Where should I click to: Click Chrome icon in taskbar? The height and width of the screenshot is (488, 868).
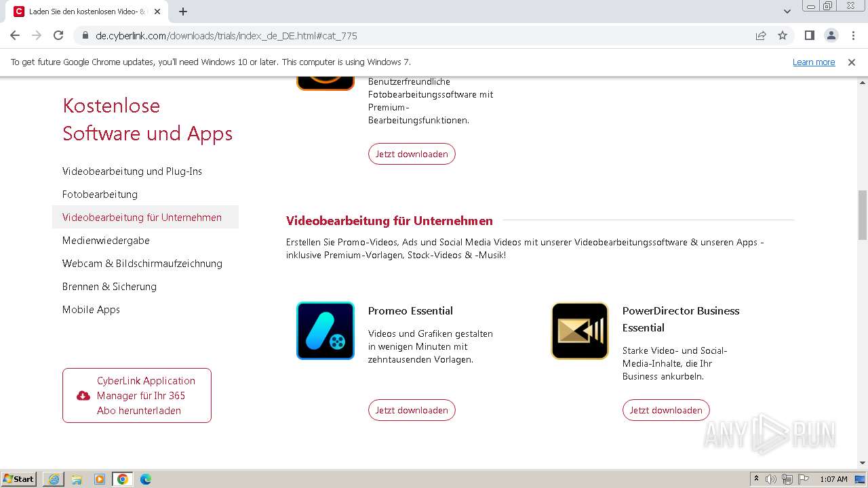point(123,479)
